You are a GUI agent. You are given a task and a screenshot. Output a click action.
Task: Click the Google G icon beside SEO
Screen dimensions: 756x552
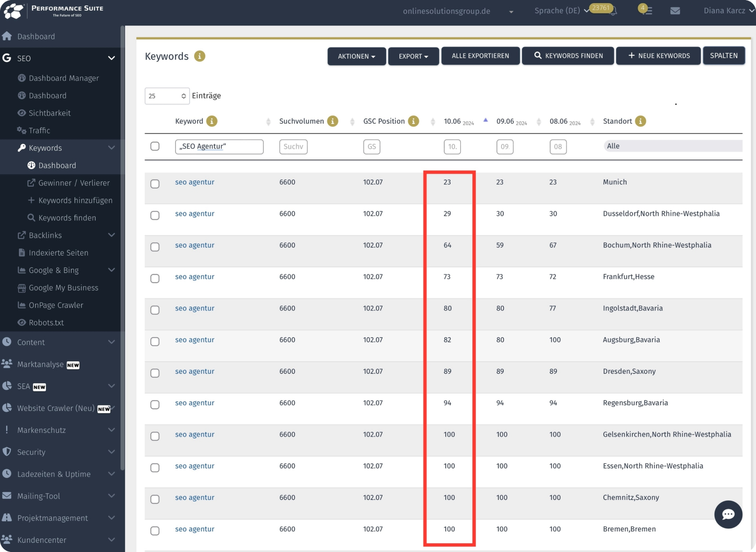tap(7, 58)
